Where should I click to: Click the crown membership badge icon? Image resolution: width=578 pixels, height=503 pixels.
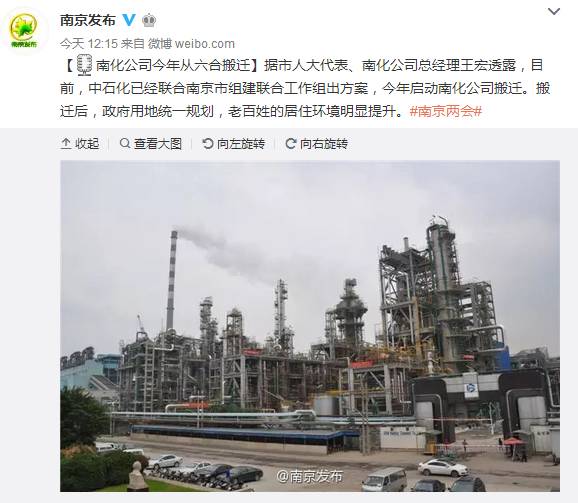149,20
